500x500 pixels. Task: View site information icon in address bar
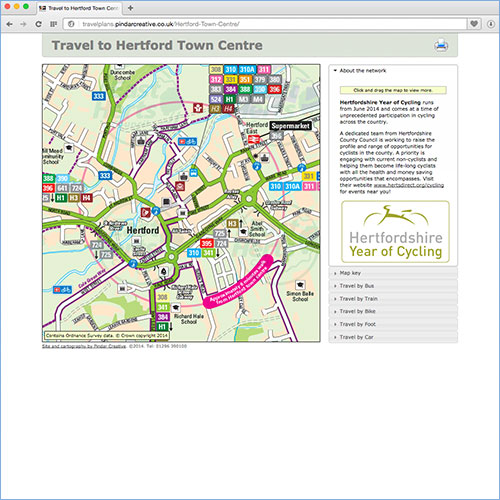click(x=71, y=24)
